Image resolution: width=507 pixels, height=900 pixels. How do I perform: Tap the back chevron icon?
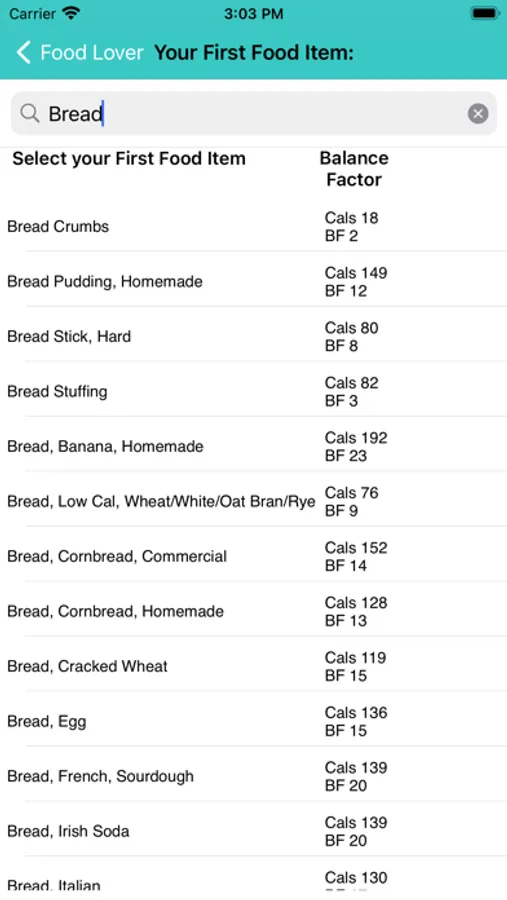pos(23,53)
